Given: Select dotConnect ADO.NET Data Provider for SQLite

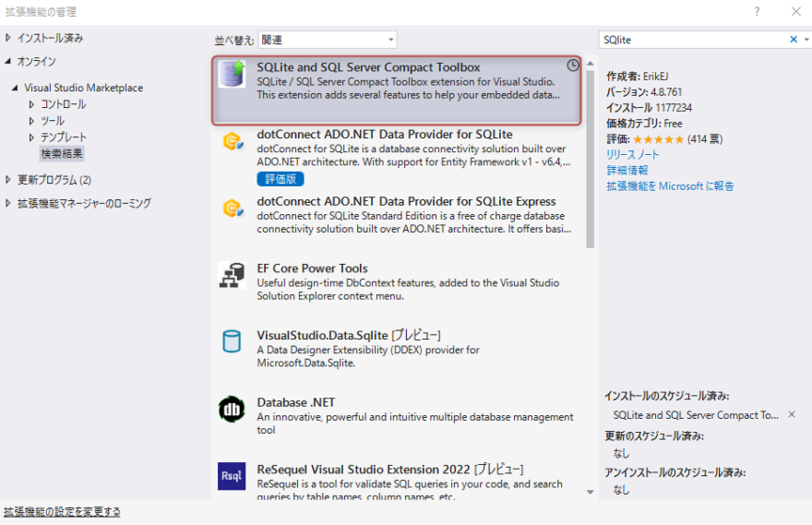Looking at the screenshot, I should click(385, 134).
